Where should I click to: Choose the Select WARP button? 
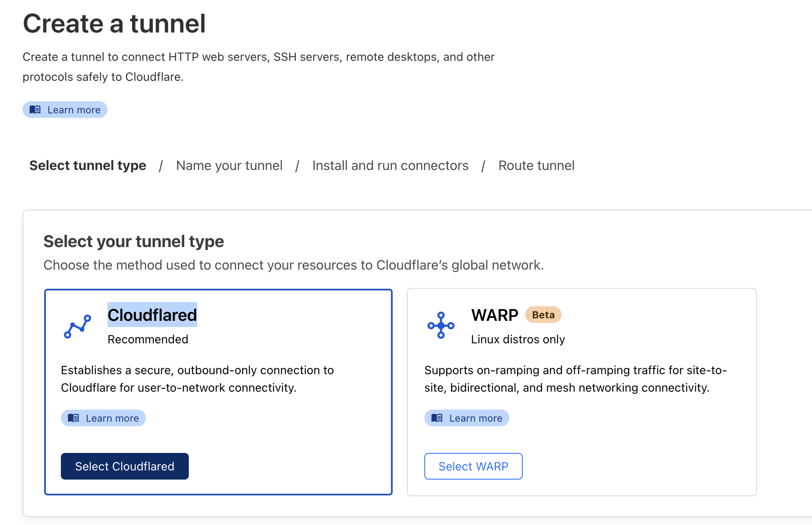[474, 466]
